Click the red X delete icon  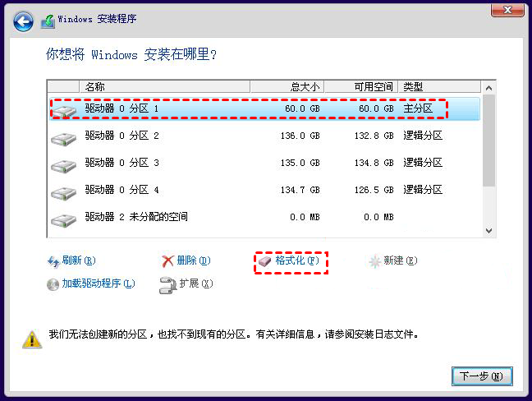(167, 261)
